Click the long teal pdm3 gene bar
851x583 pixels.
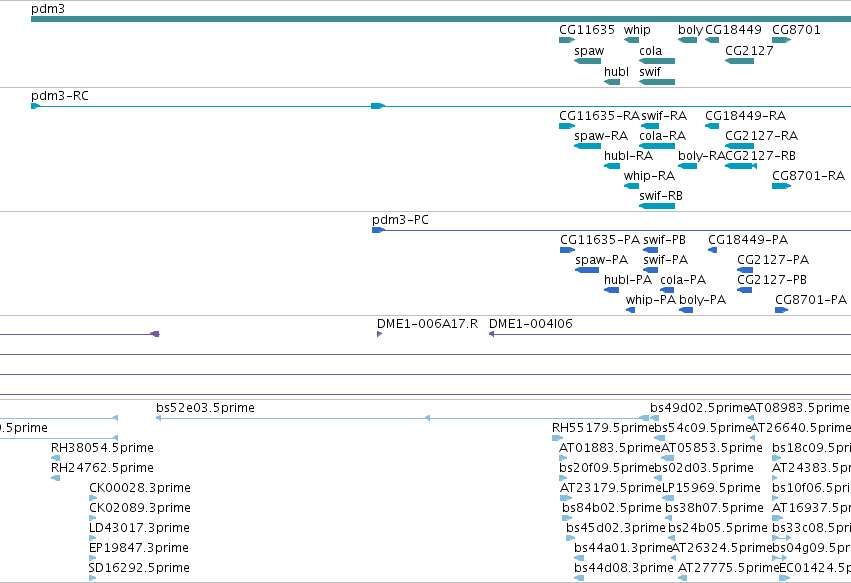tap(441, 19)
